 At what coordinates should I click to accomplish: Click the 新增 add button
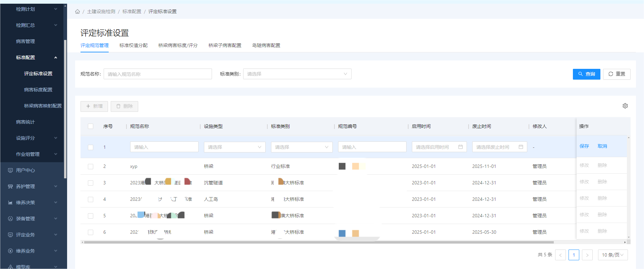pyautogui.click(x=94, y=106)
